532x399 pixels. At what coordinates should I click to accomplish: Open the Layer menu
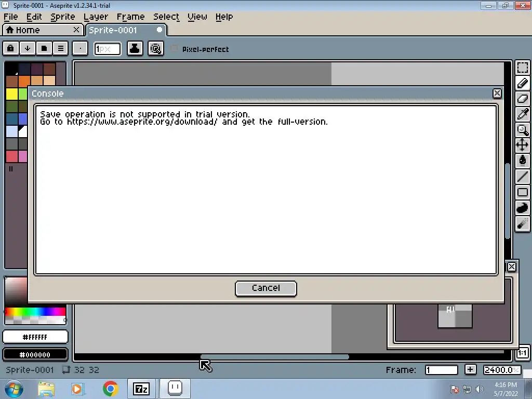[96, 17]
